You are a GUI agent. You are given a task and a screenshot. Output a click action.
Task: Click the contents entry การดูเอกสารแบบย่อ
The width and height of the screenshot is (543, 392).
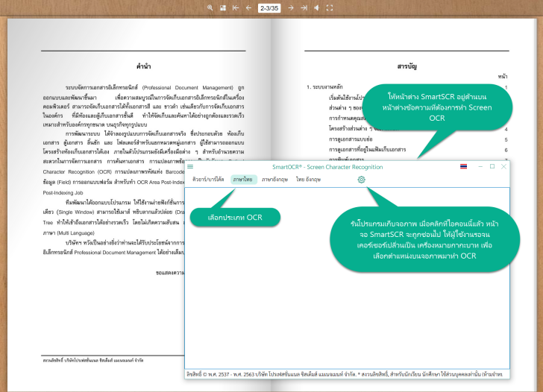(x=351, y=139)
